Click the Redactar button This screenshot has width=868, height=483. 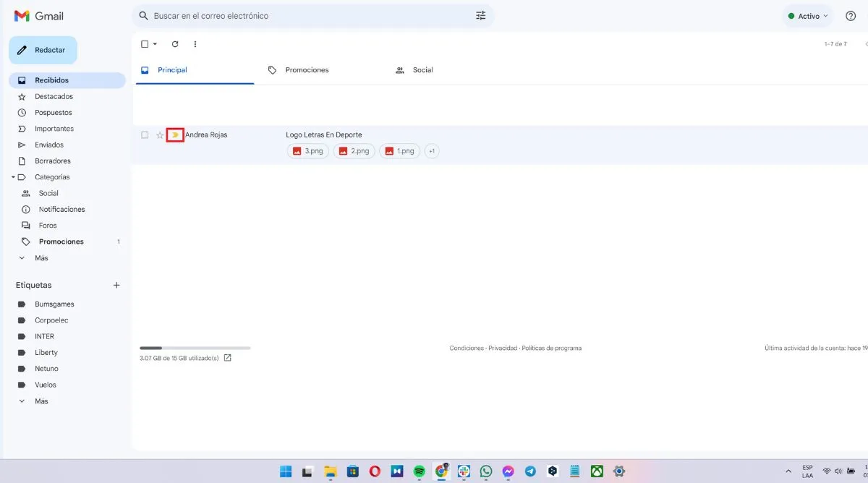[x=43, y=50]
